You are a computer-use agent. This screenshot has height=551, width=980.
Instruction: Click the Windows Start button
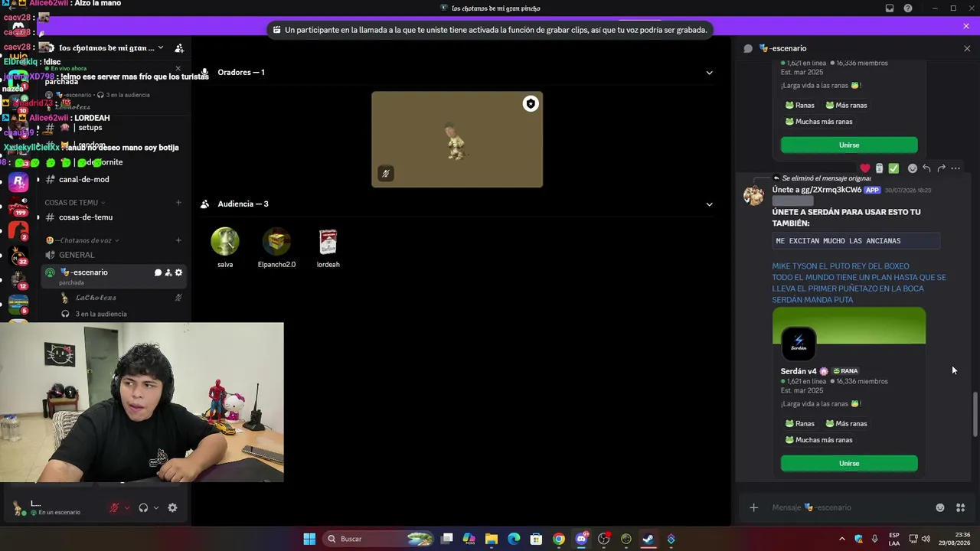coord(309,539)
